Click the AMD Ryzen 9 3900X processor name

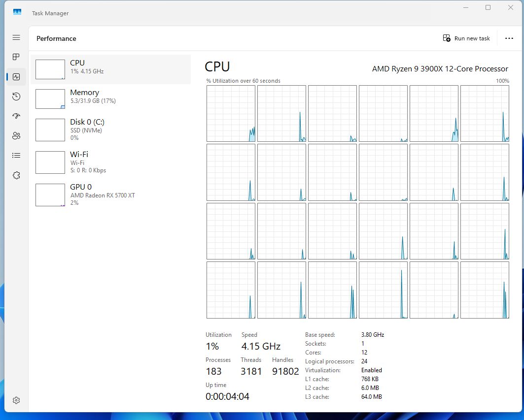pos(440,69)
